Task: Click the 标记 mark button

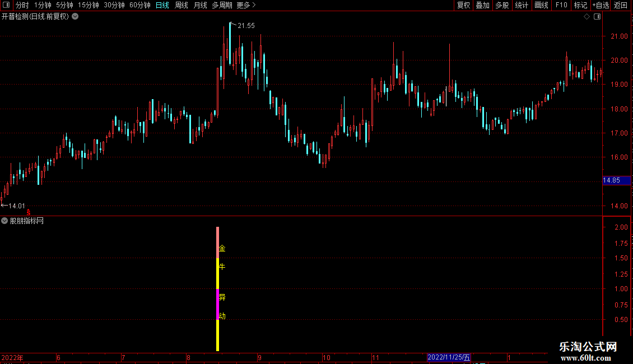Action: click(x=580, y=5)
